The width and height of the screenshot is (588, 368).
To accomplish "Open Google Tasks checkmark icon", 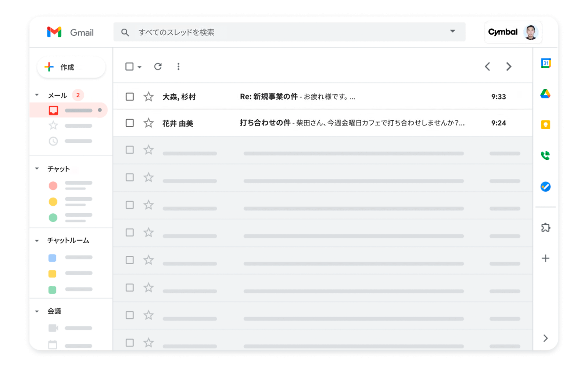I will click(545, 187).
